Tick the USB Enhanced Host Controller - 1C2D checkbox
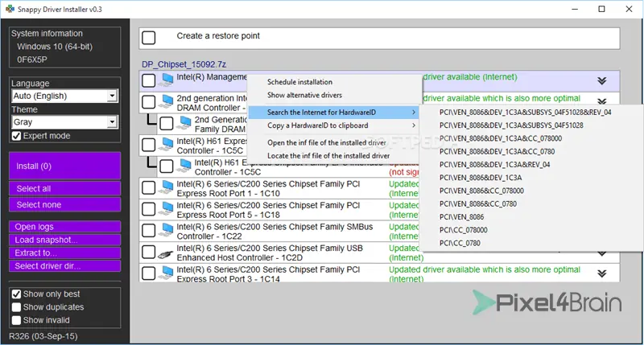 (149, 252)
